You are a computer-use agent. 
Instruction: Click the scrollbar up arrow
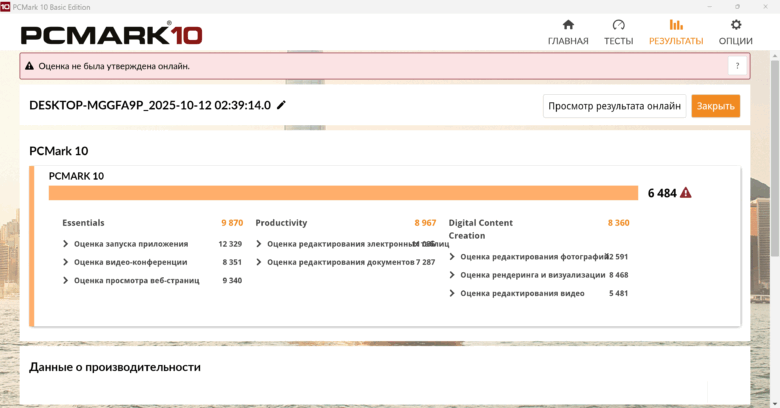pyautogui.click(x=775, y=54)
